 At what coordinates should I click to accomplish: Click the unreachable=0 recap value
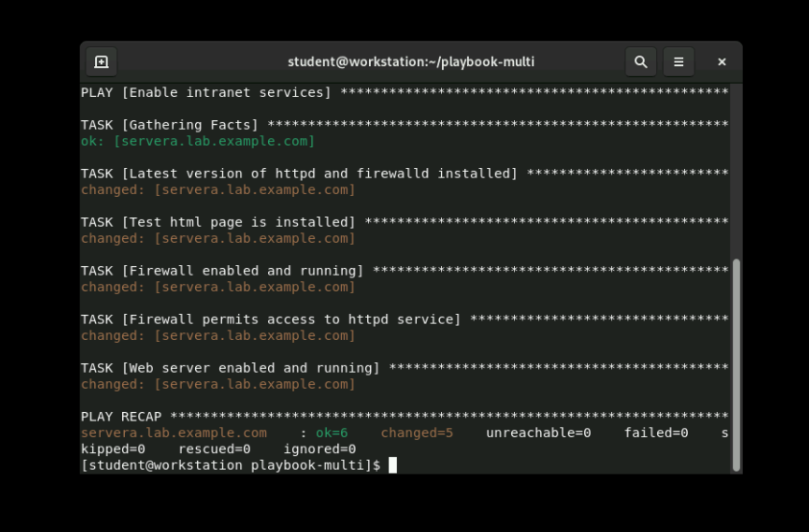(x=538, y=433)
